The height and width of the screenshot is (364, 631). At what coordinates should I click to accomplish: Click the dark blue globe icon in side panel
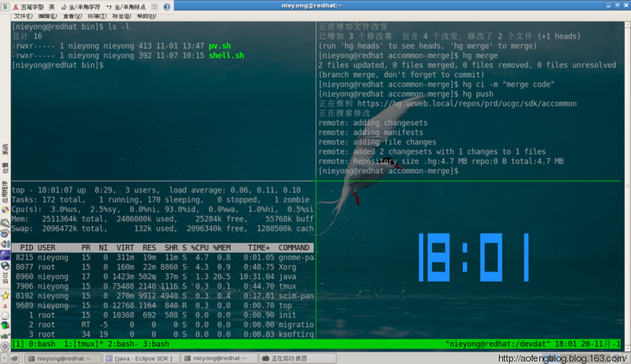5,255
